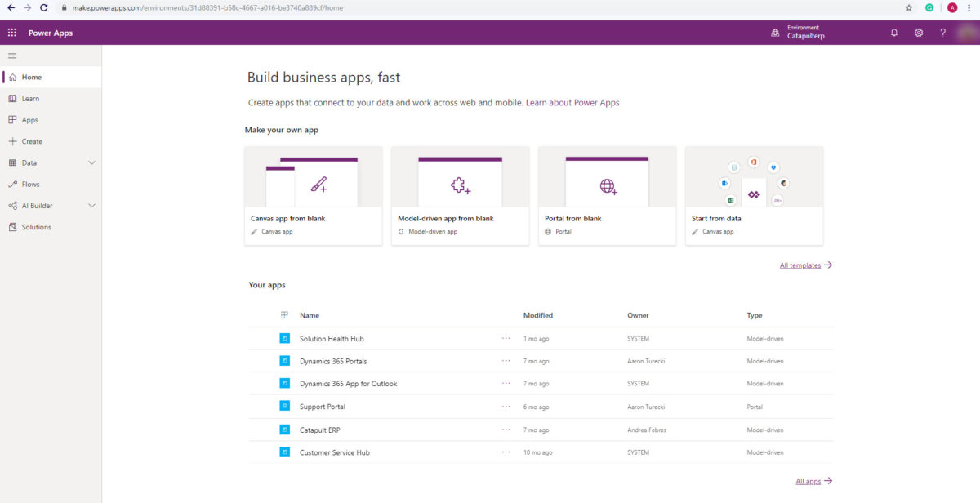The image size is (980, 503).
Task: Open Customer Service Hub app name
Action: (335, 452)
